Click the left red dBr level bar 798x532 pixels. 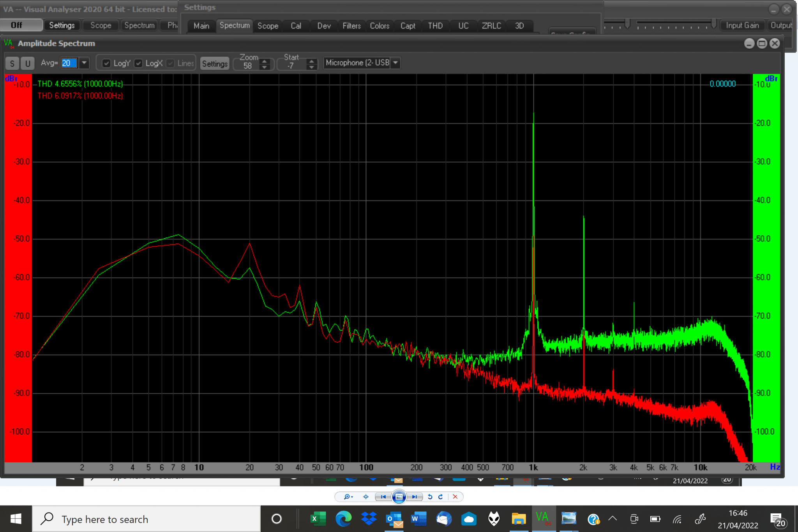tap(18, 268)
